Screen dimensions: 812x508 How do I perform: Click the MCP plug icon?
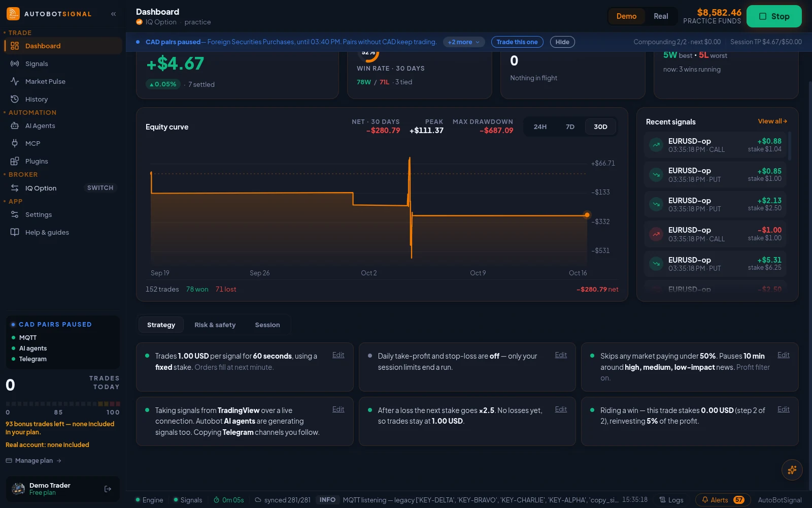tap(15, 143)
